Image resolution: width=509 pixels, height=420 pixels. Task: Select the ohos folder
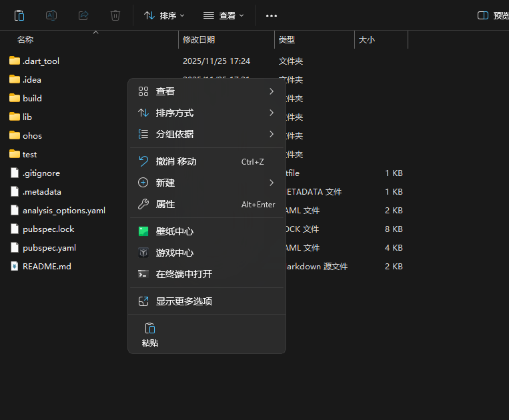(32, 135)
